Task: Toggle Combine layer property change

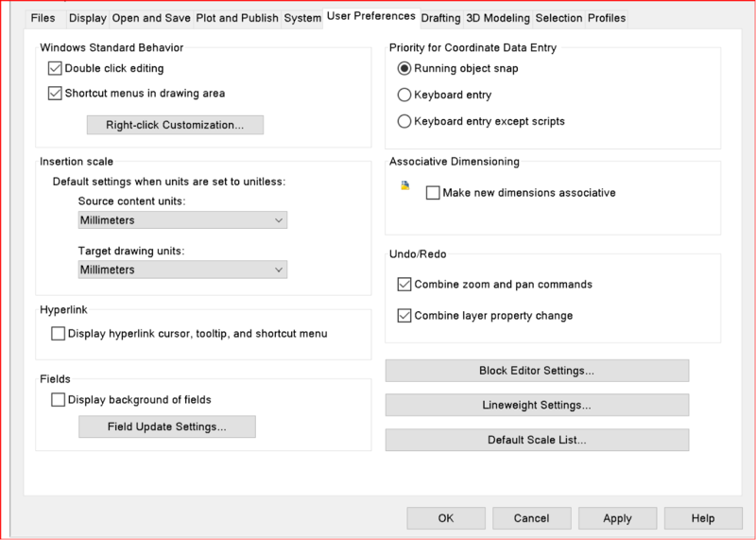Action: [x=405, y=316]
